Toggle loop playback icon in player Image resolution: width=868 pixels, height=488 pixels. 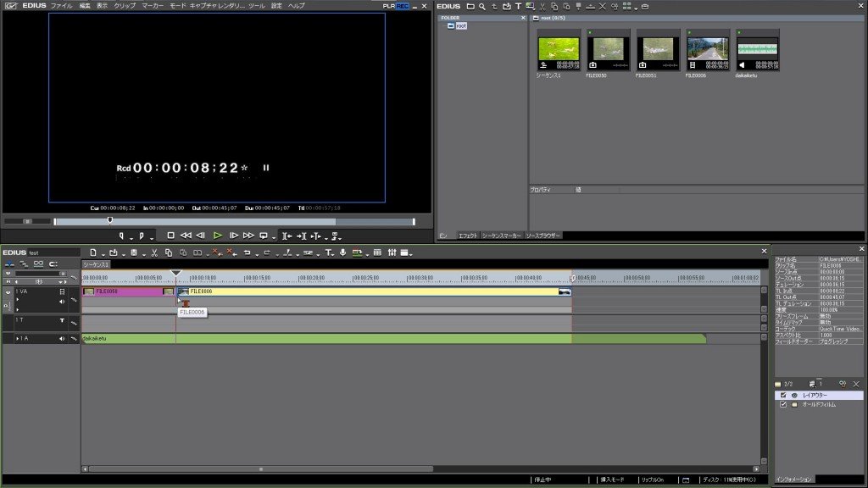coord(264,236)
